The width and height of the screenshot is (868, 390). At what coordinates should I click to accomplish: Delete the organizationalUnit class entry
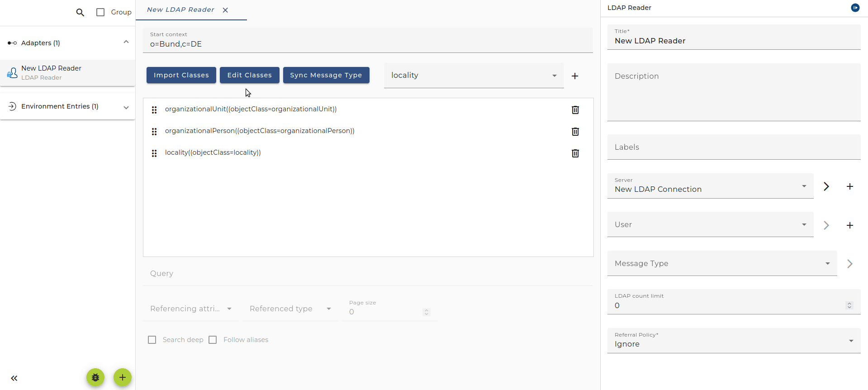pyautogui.click(x=575, y=110)
